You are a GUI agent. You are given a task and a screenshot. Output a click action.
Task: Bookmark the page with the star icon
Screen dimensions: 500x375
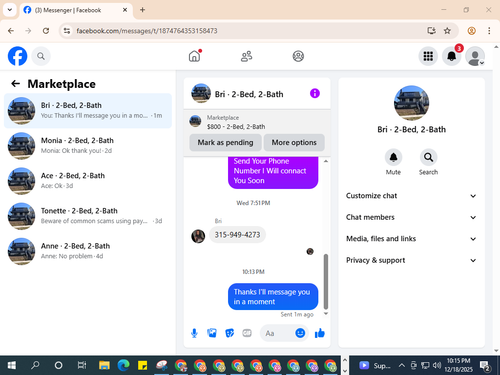pos(447,31)
